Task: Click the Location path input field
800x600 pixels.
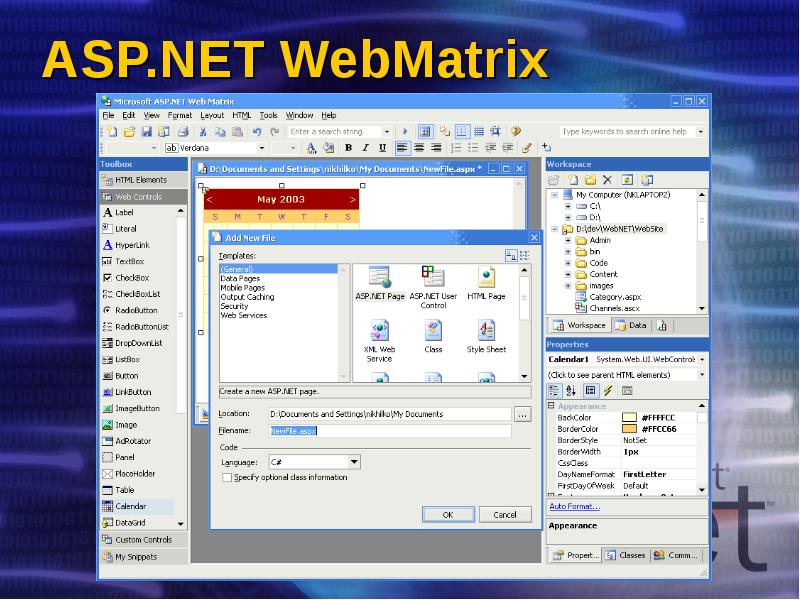Action: (x=390, y=414)
